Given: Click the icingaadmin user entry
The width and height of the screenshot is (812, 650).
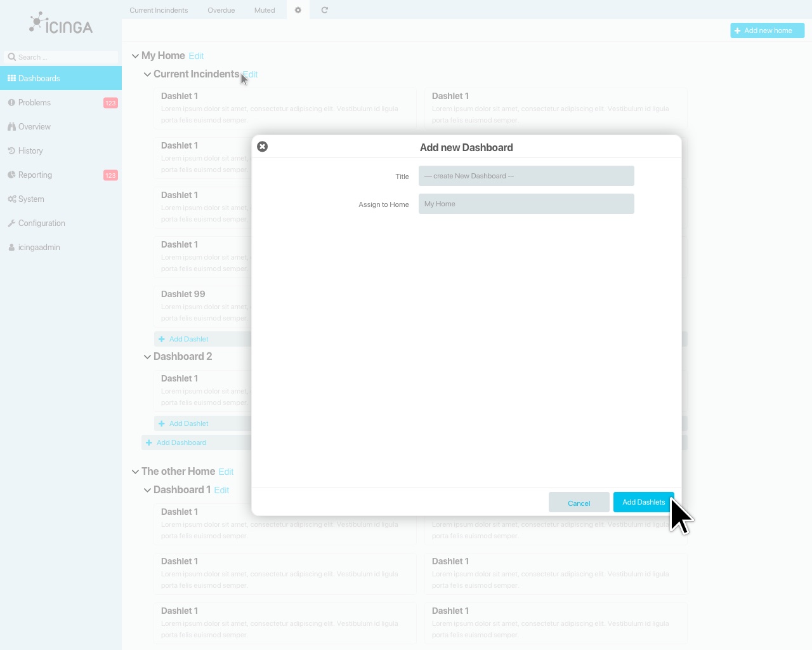Looking at the screenshot, I should point(38,247).
